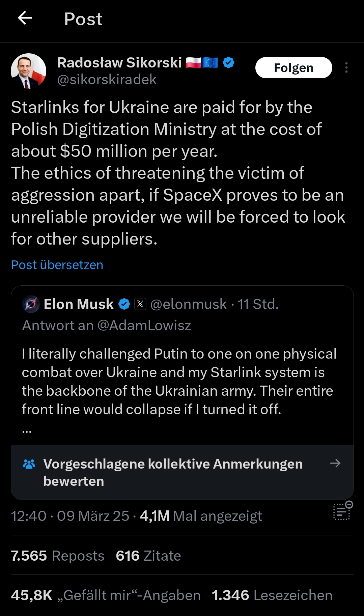This screenshot has width=364, height=616.
Task: Open quoted Elon Musk post text
Action: 179,381
